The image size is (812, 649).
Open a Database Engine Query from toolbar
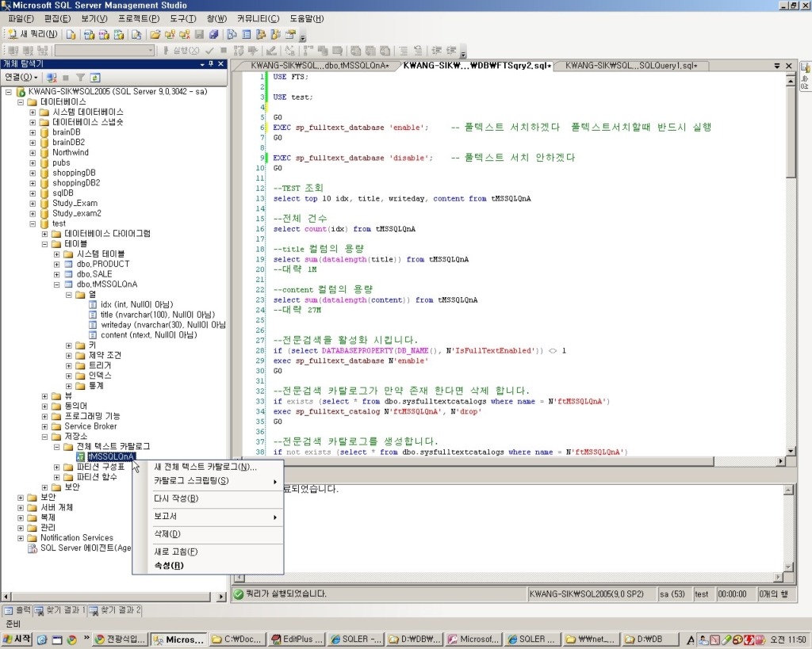[71, 34]
